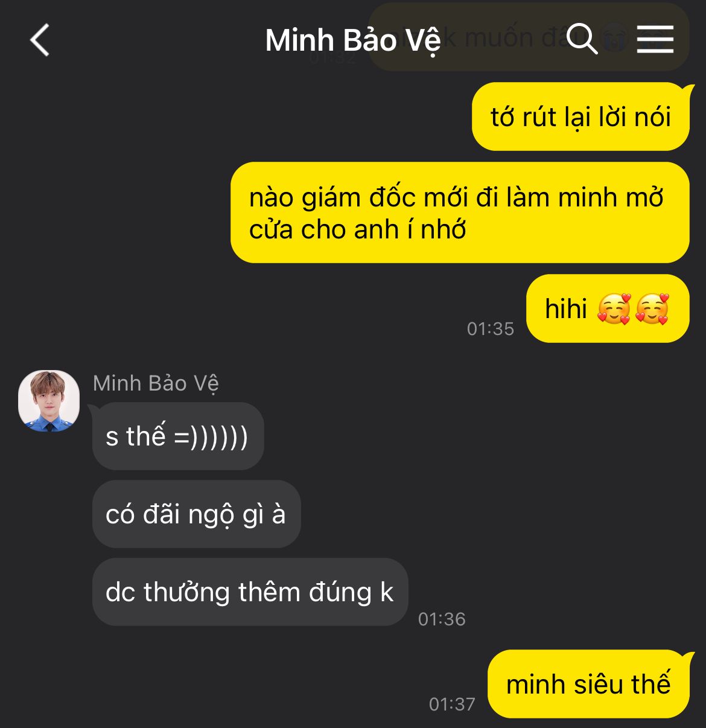Tap the first smiling hearts emoji

(x=614, y=309)
